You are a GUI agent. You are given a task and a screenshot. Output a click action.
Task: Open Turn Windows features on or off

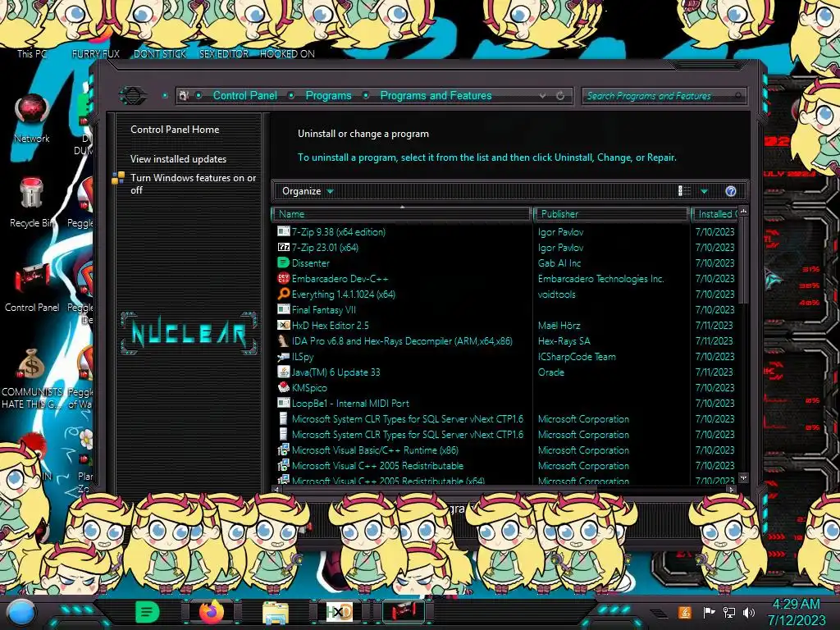pos(193,184)
